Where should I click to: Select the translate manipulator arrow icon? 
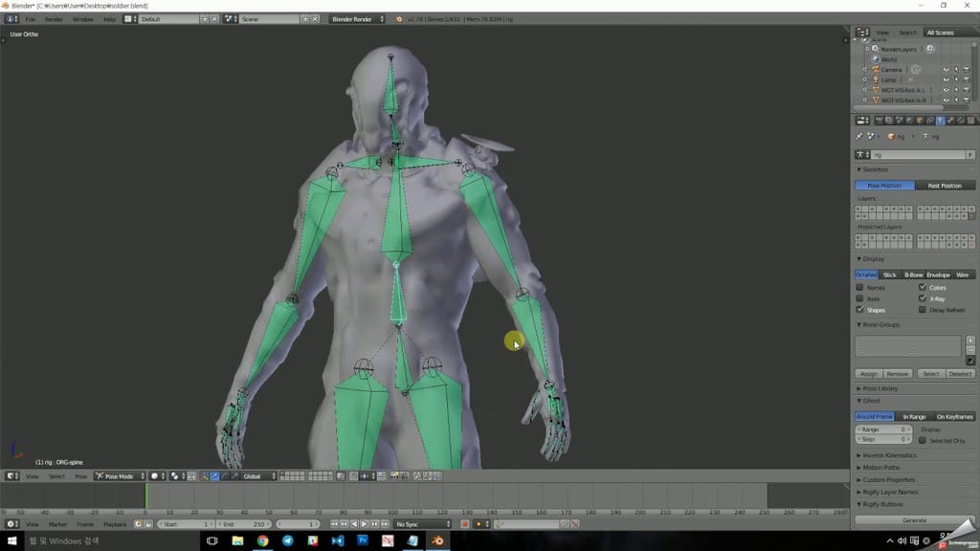point(214,475)
